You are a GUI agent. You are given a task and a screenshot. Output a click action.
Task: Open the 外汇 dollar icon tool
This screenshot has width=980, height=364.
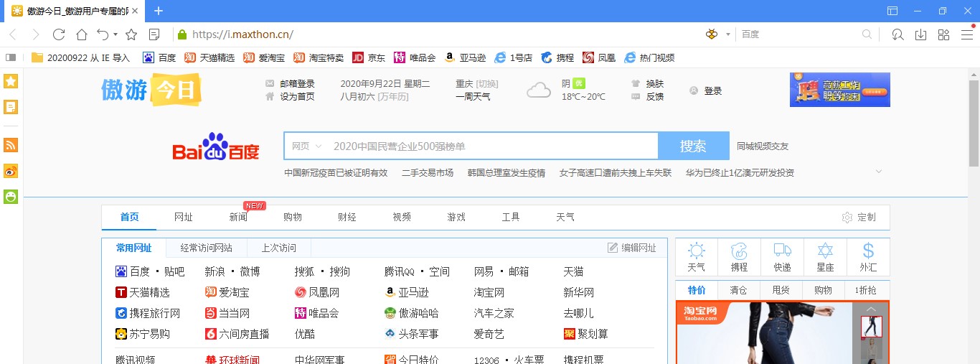pyautogui.click(x=868, y=258)
